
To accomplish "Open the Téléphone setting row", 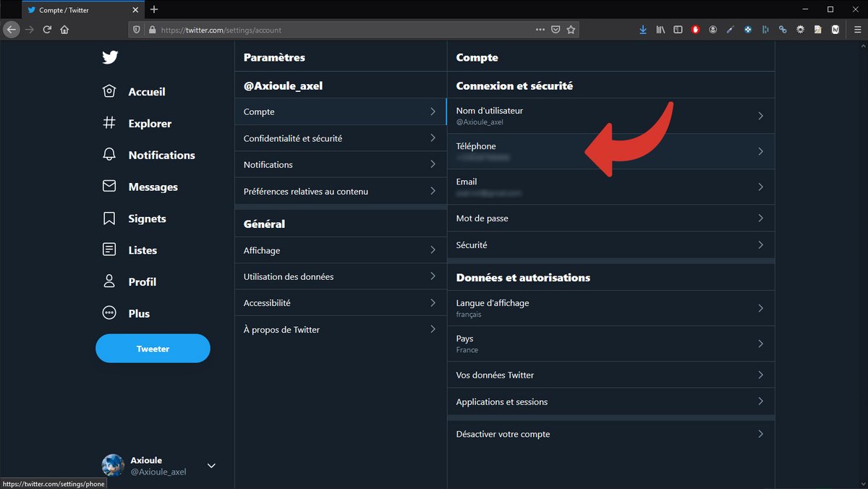I will (611, 151).
